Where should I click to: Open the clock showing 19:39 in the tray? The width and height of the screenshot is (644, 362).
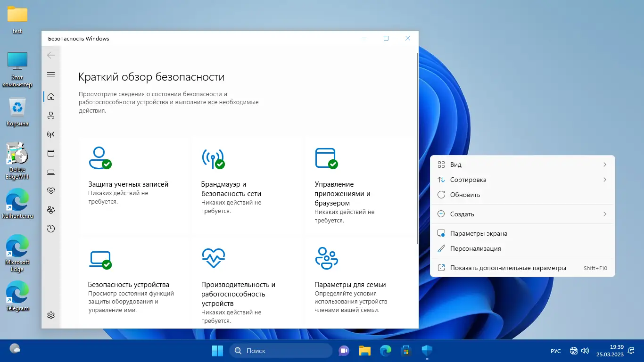pos(610,351)
